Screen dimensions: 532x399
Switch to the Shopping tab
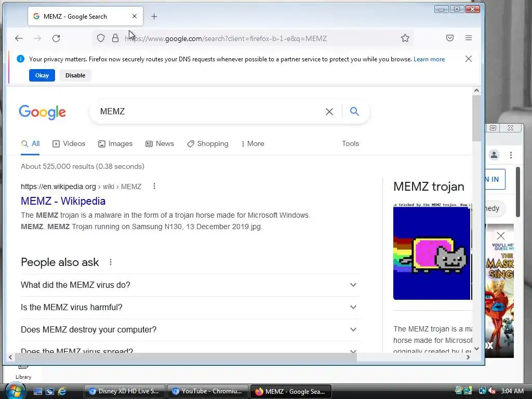208,144
